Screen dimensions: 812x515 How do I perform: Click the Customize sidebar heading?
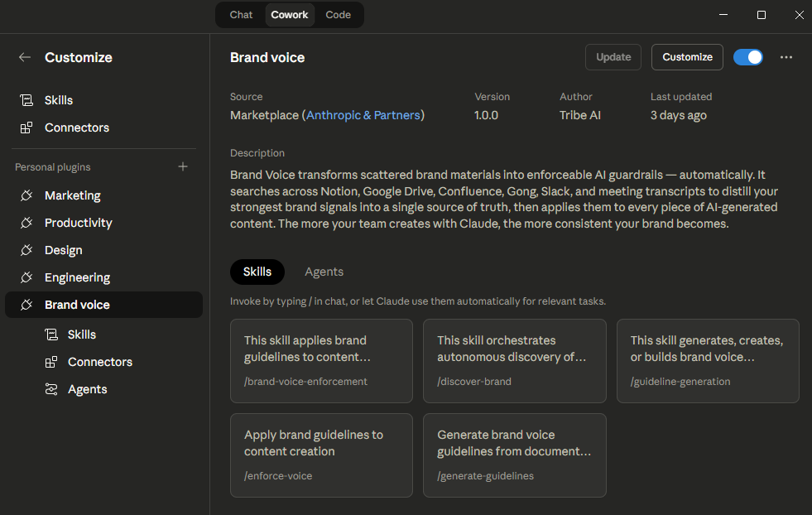coord(78,57)
